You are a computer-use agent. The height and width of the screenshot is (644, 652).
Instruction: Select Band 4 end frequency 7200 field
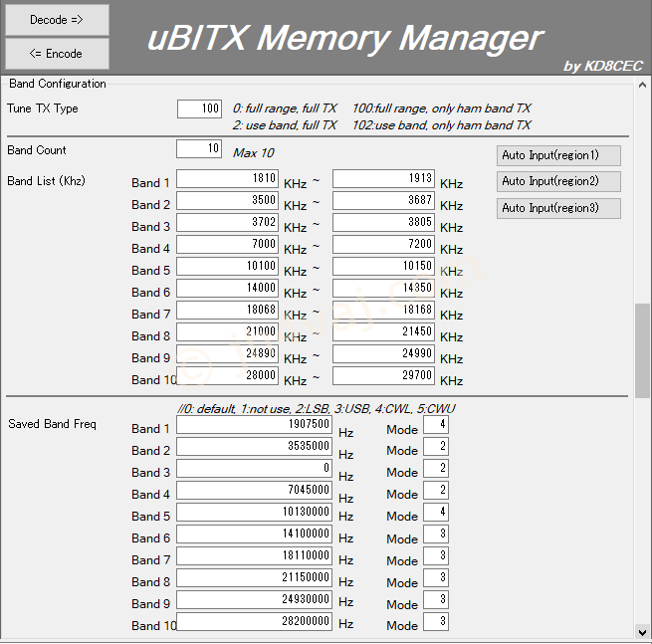(x=384, y=244)
